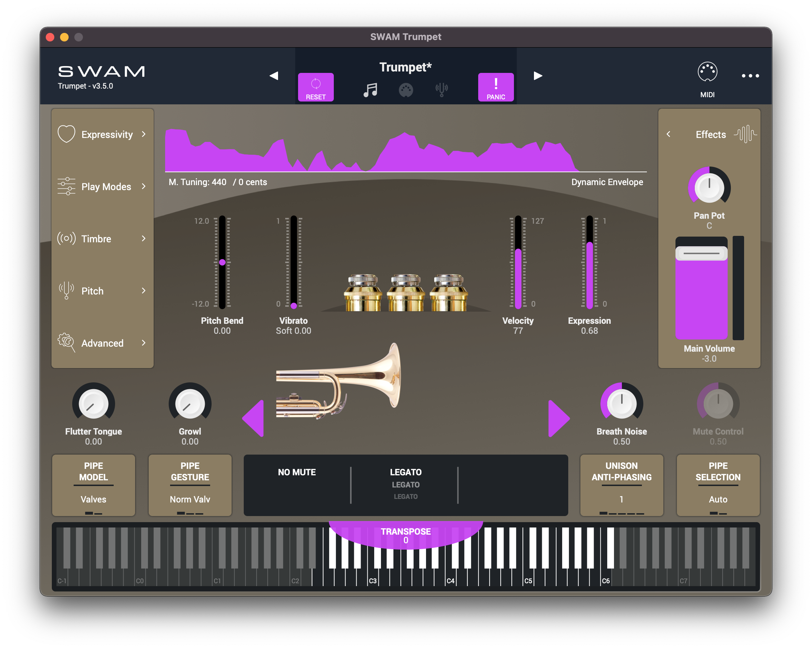Click the Expressivity heart icon
Screen dimensions: 812x649
(x=66, y=134)
